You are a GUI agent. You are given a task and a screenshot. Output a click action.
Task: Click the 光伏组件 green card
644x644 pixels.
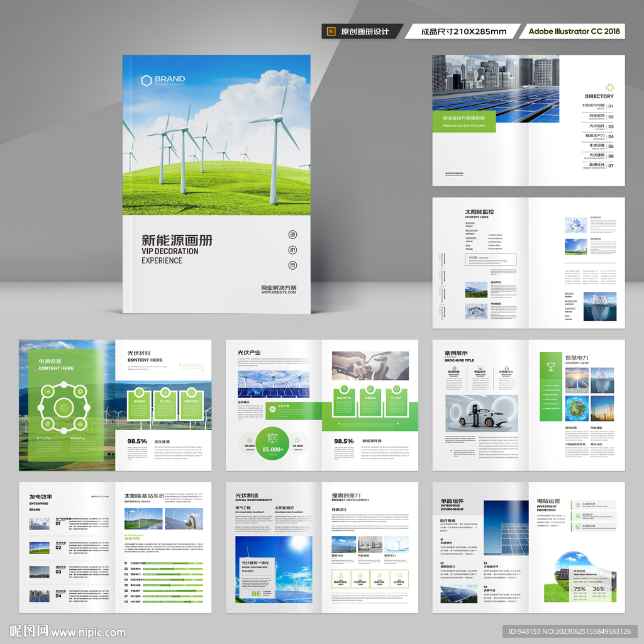(396, 402)
